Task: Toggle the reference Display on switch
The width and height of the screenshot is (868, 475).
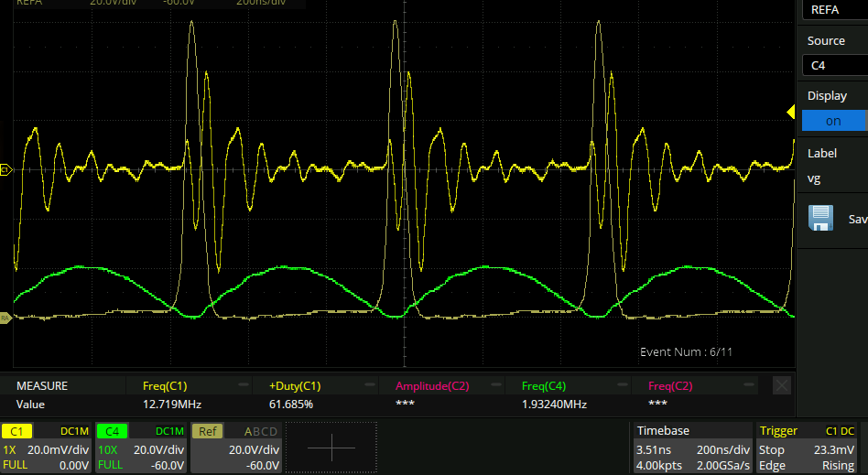Action: coord(832,121)
